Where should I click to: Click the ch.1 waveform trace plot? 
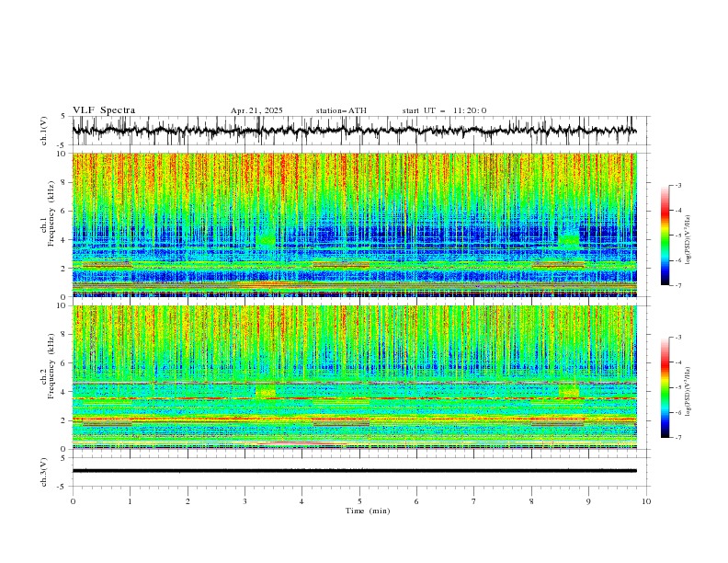354,131
